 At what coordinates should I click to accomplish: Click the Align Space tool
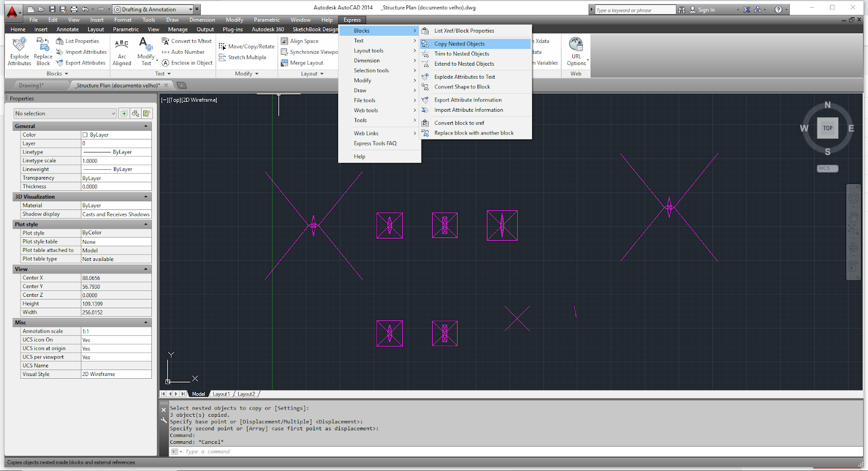click(x=300, y=41)
